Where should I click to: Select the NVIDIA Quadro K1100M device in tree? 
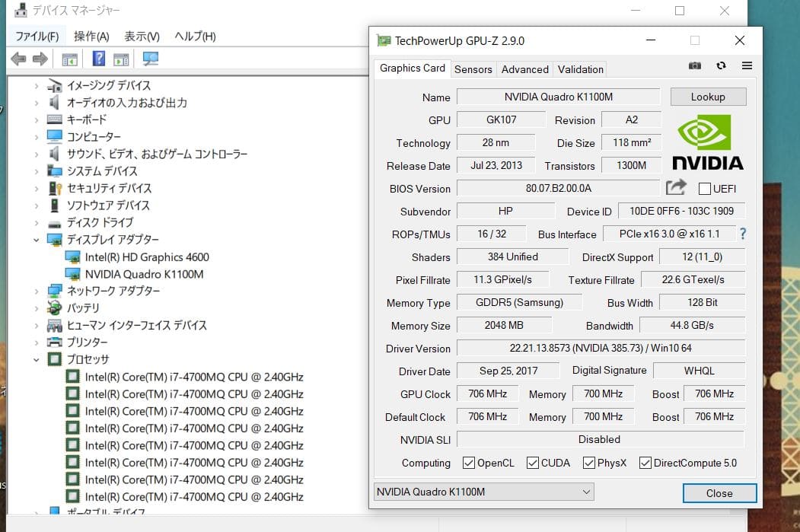[145, 275]
